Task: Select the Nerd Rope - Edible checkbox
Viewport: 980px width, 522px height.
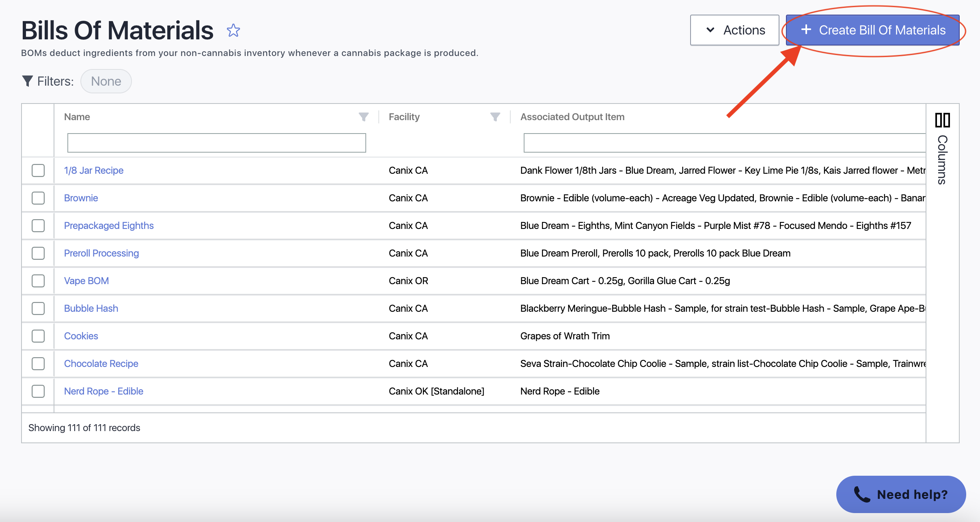Action: [x=38, y=391]
